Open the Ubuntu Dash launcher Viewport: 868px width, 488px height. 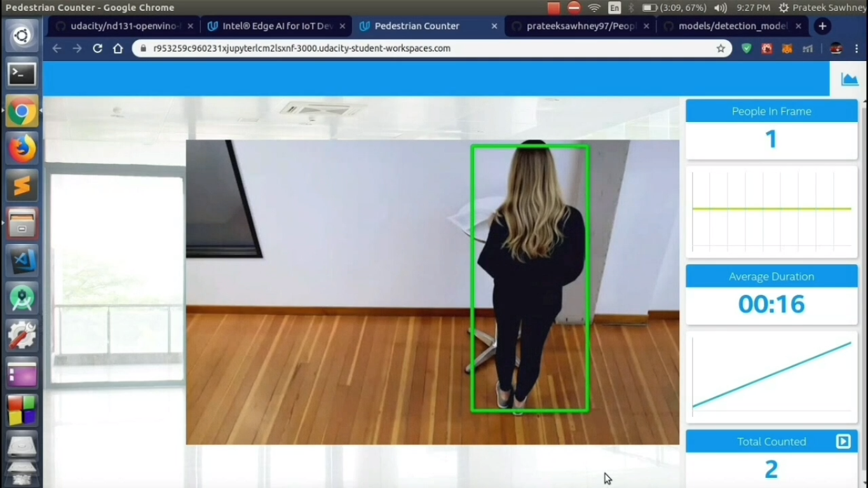tap(22, 36)
